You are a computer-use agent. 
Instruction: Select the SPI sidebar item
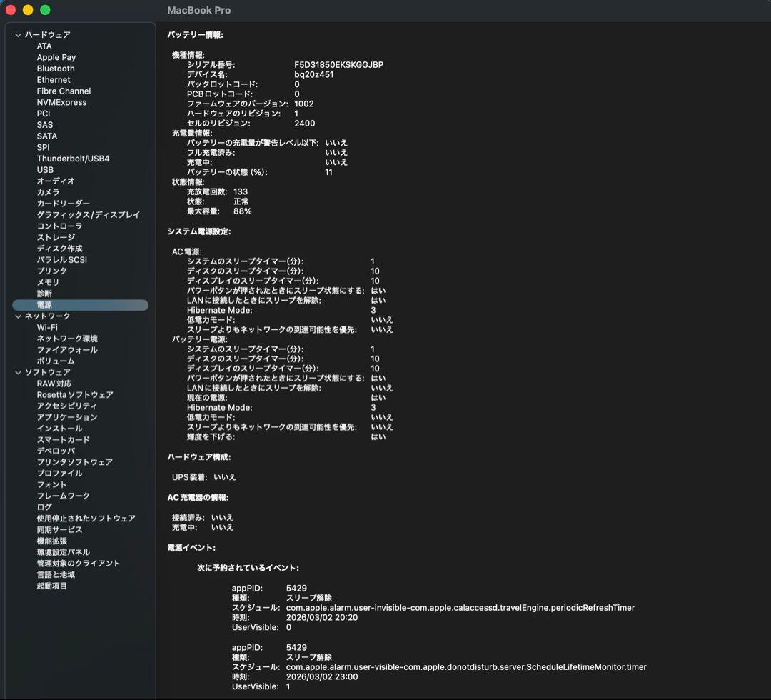click(44, 148)
